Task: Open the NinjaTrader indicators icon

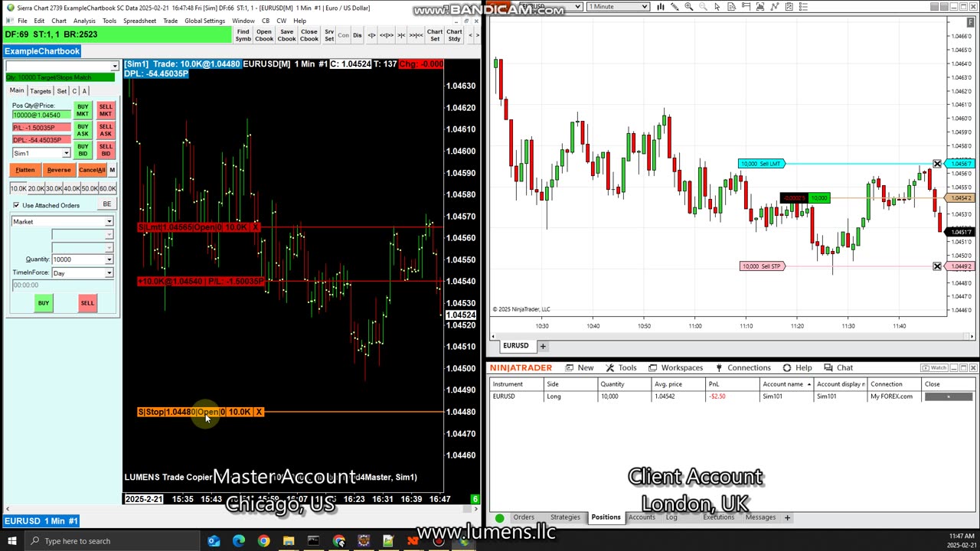Action: point(760,7)
